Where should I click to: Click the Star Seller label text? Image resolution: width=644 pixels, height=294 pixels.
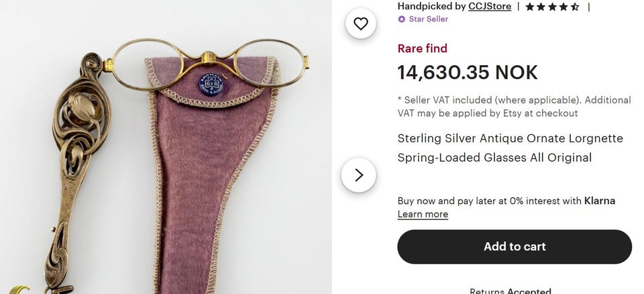point(428,19)
